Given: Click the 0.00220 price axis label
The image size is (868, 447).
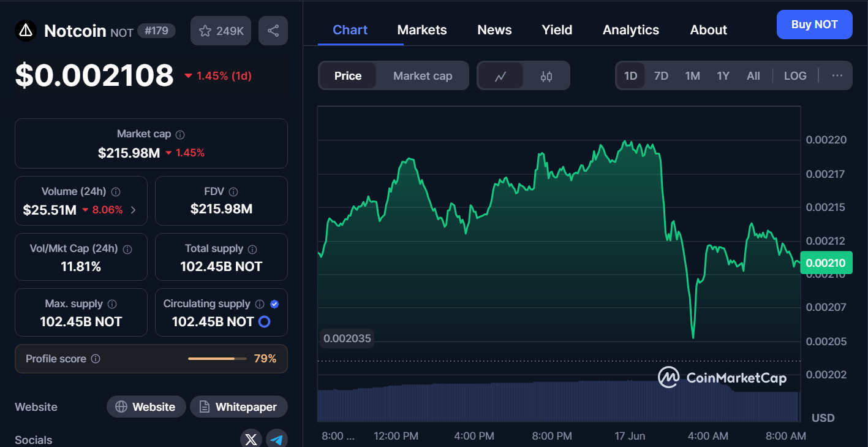Looking at the screenshot, I should (826, 140).
